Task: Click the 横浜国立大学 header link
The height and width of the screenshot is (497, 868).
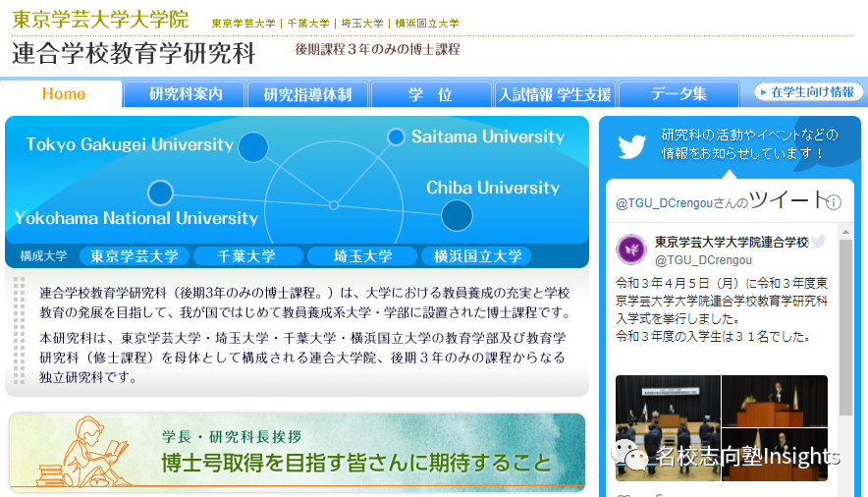Action: tap(427, 24)
